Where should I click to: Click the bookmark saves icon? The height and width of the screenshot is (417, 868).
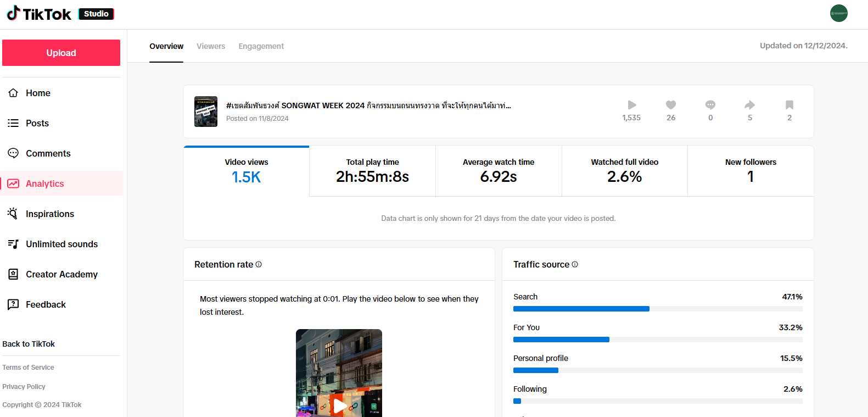coord(789,105)
